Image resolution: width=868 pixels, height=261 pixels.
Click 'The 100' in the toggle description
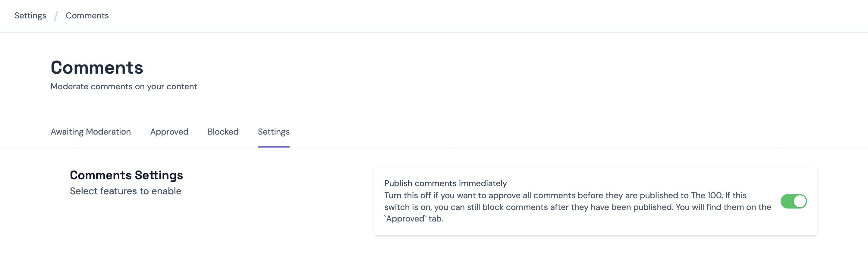pos(706,195)
